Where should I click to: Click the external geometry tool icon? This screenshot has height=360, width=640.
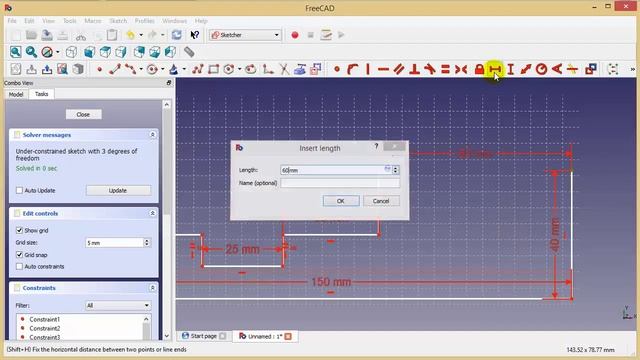(x=300, y=69)
